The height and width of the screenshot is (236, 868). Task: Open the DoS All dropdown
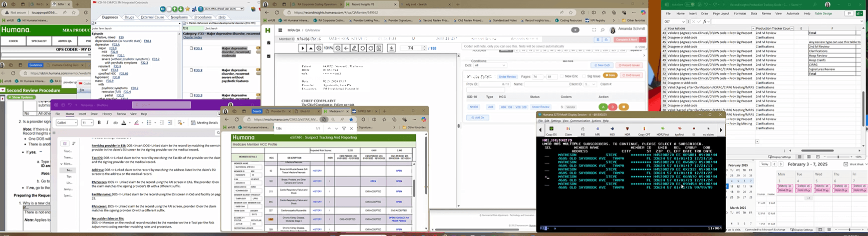[x=490, y=65]
